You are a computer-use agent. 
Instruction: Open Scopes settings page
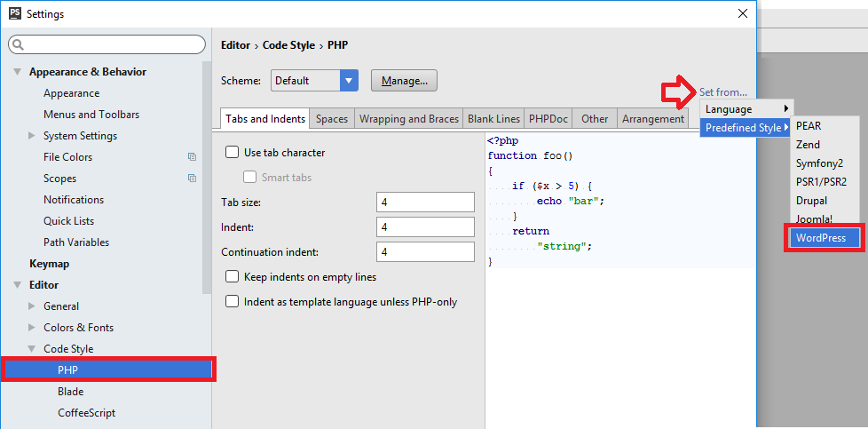(59, 179)
